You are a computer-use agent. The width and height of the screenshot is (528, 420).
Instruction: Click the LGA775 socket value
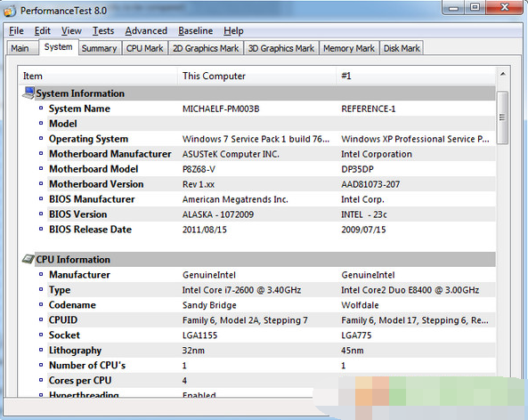click(x=356, y=335)
